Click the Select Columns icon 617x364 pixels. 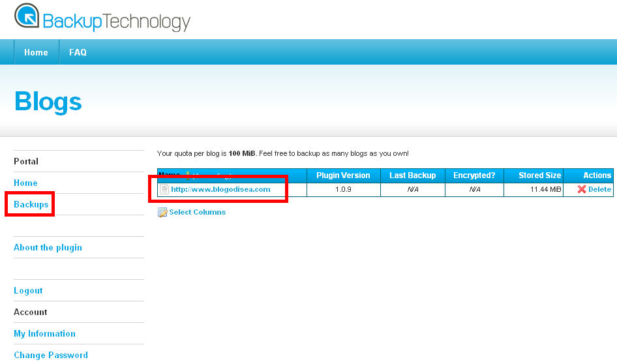pos(162,212)
